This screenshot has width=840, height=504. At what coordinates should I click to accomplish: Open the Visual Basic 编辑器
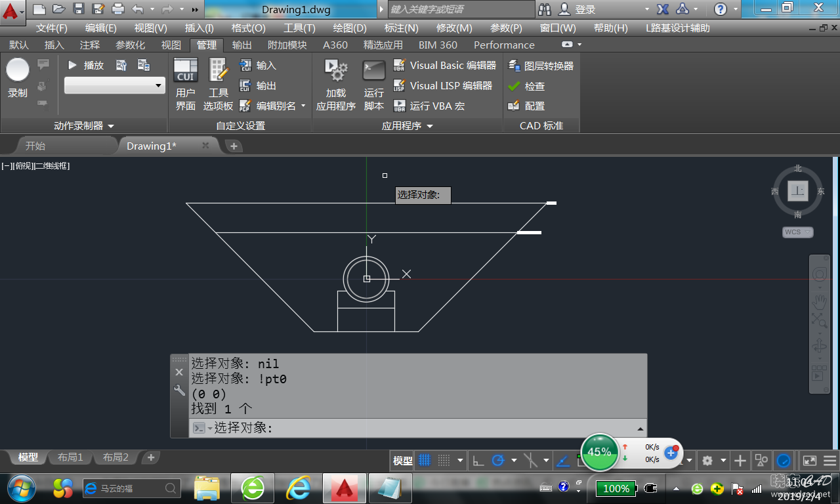445,66
